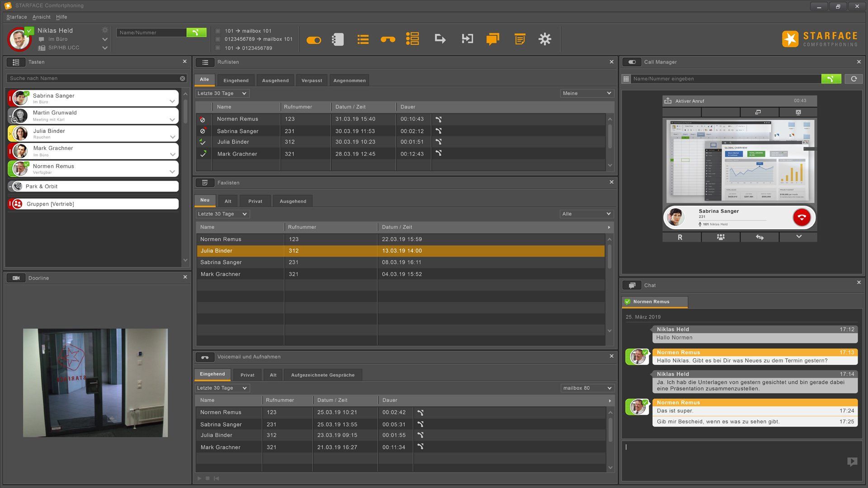
Task: Click the green dial button beside Name/Nummer eingeben
Action: tap(830, 79)
